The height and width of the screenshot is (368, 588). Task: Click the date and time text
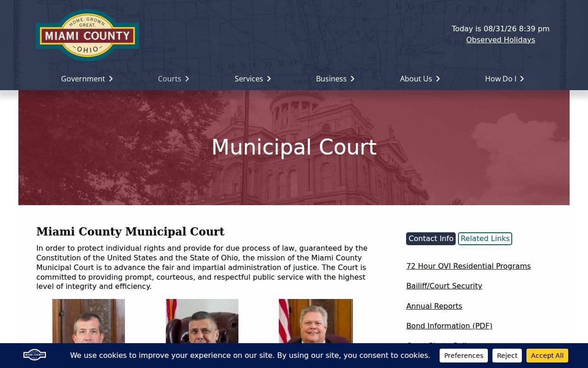(501, 29)
